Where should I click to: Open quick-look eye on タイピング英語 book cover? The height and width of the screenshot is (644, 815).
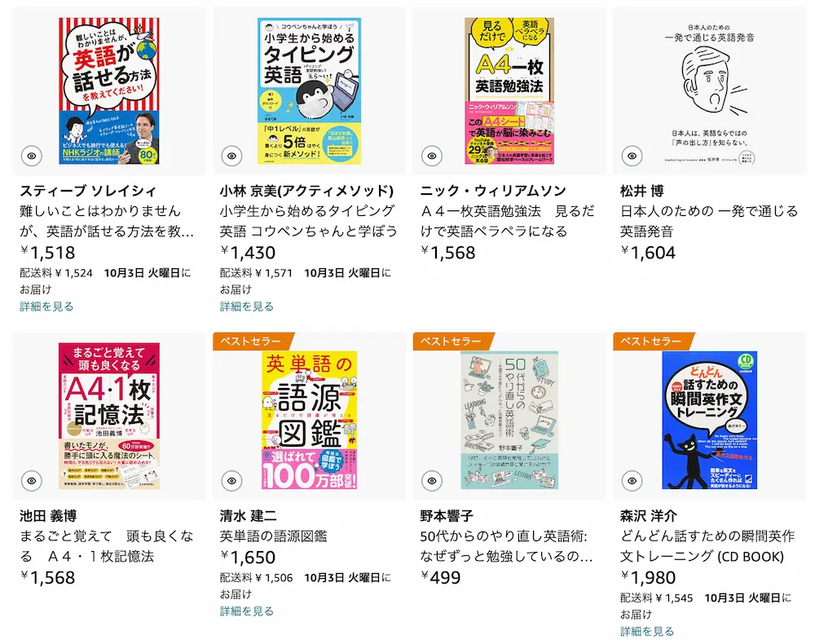(x=231, y=156)
